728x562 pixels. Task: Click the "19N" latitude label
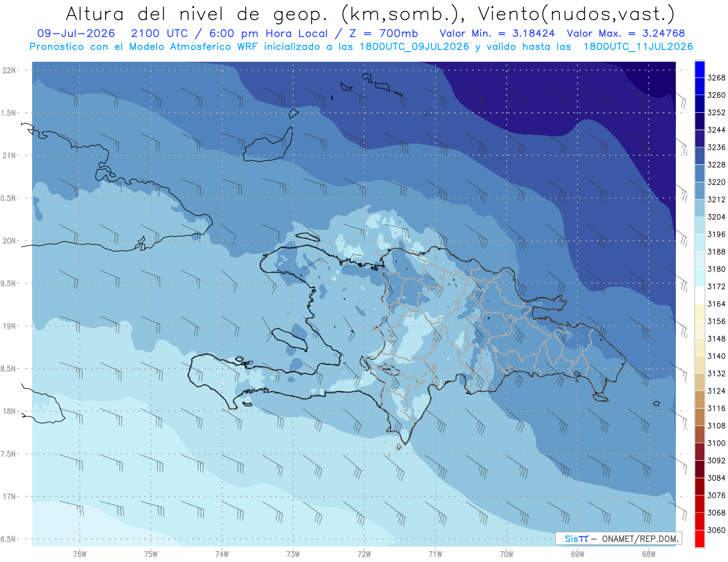pyautogui.click(x=9, y=326)
